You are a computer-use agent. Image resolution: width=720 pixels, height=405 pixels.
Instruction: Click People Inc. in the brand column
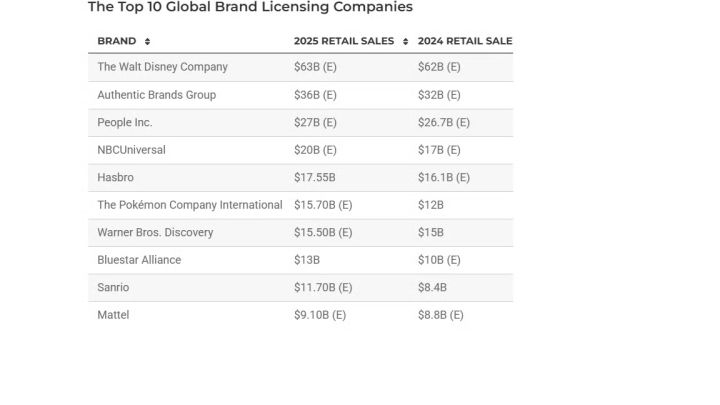click(x=125, y=123)
